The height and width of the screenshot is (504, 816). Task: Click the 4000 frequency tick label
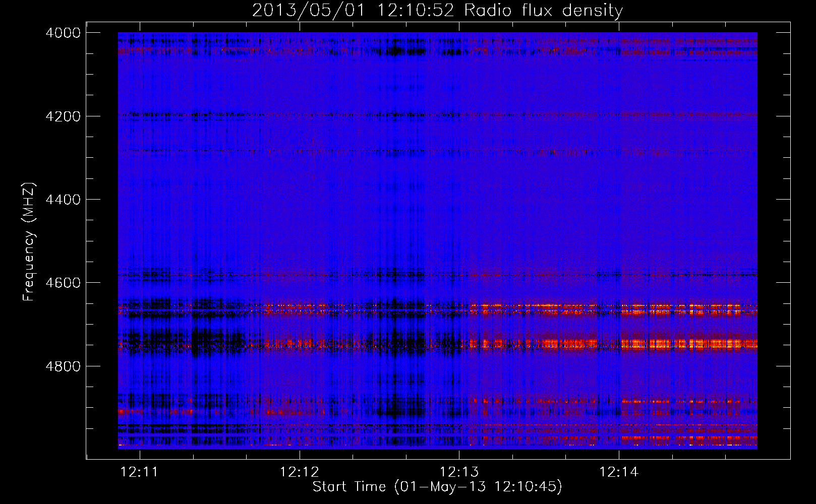pyautogui.click(x=63, y=33)
